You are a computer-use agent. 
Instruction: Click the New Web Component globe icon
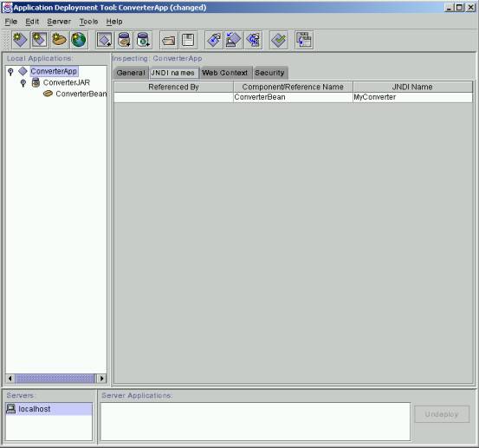[79, 40]
